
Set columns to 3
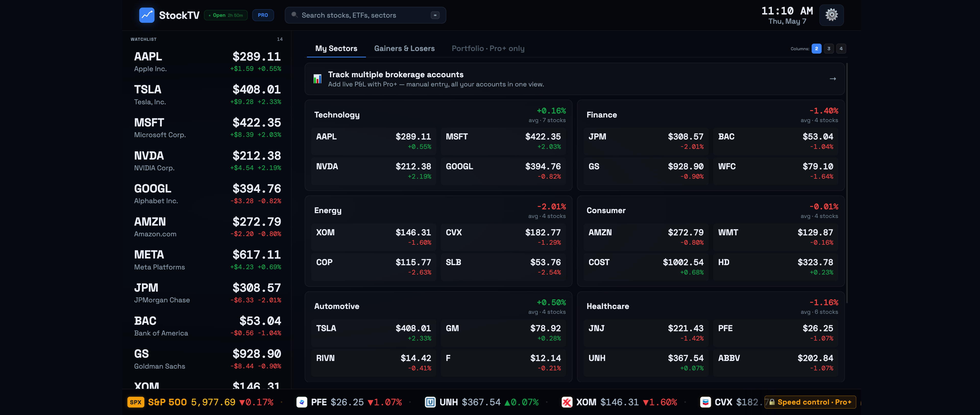click(x=829, y=49)
